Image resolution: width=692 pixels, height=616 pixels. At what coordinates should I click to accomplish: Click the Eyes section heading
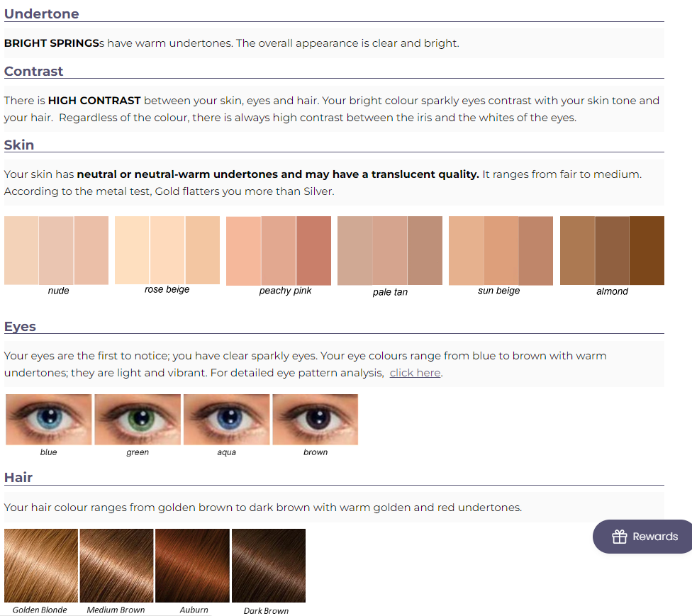pyautogui.click(x=20, y=327)
